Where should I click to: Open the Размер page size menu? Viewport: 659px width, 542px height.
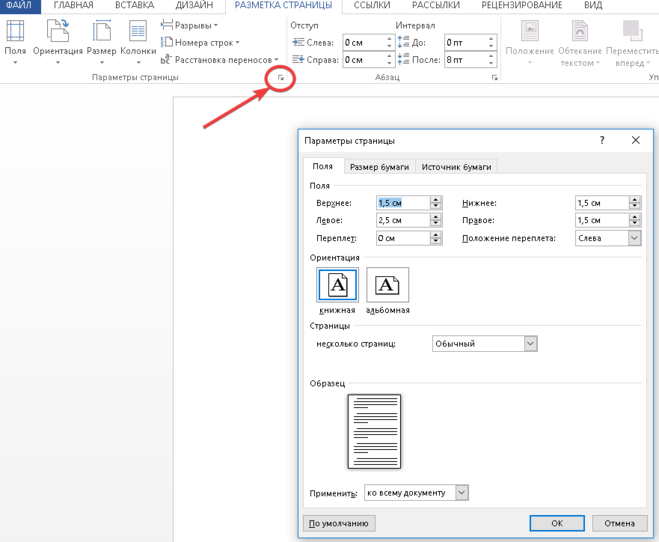(101, 42)
